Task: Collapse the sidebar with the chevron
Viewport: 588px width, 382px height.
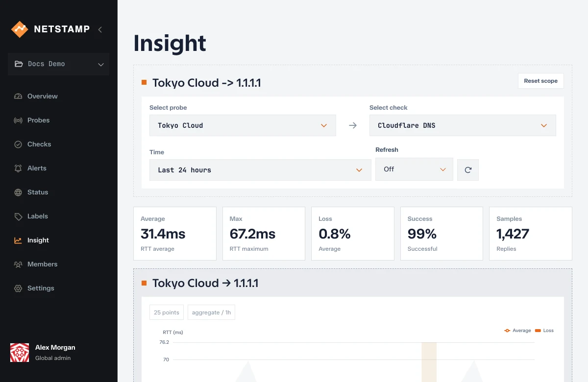Action: pyautogui.click(x=100, y=29)
